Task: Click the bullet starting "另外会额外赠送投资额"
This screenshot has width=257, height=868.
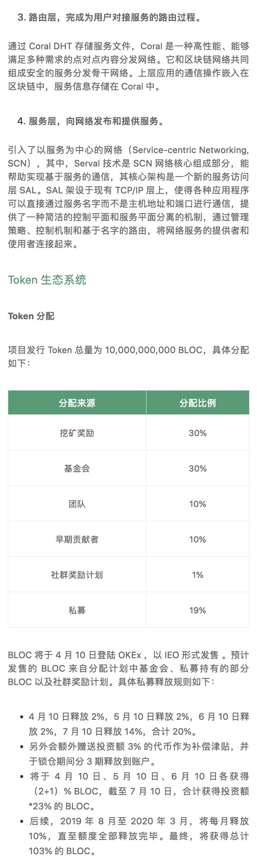Action: pyautogui.click(x=138, y=754)
